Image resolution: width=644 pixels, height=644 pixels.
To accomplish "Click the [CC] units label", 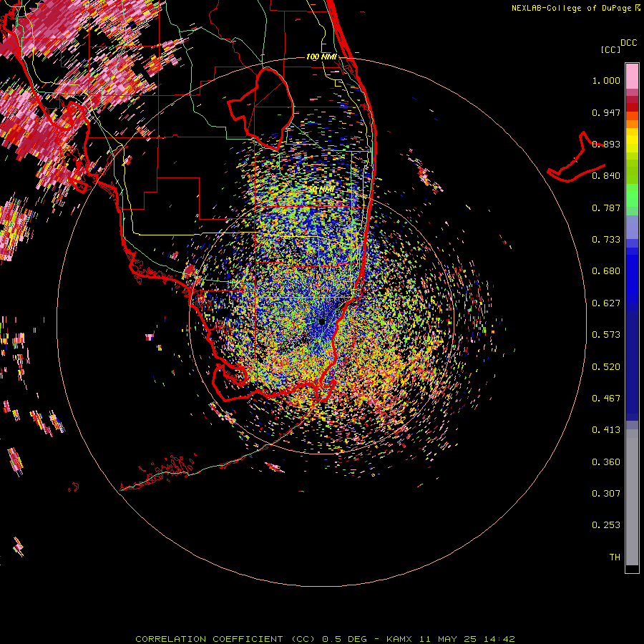I will [610, 49].
